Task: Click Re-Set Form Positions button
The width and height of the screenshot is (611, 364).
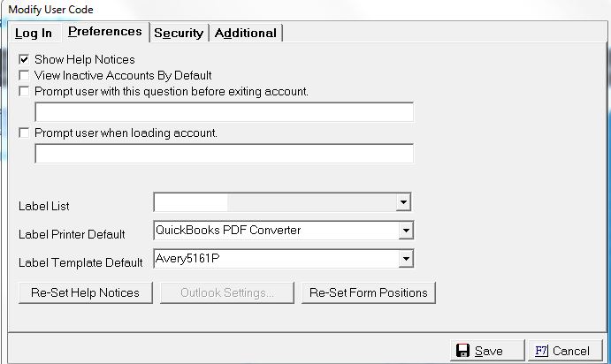Action: click(x=368, y=292)
